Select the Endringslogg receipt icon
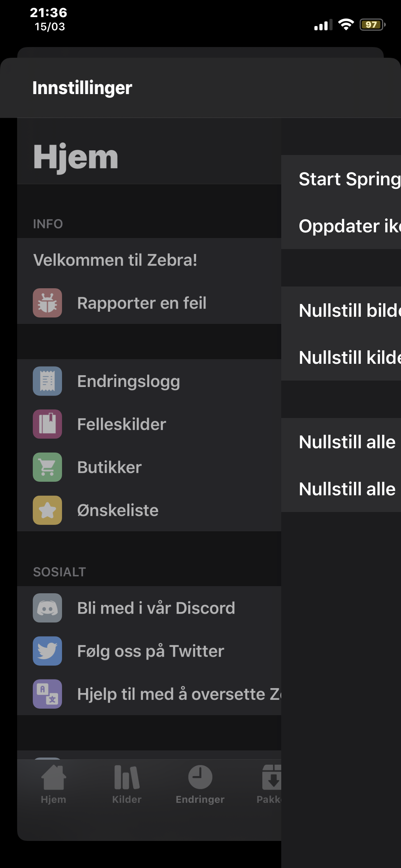Screen dimensions: 401x868 47,381
